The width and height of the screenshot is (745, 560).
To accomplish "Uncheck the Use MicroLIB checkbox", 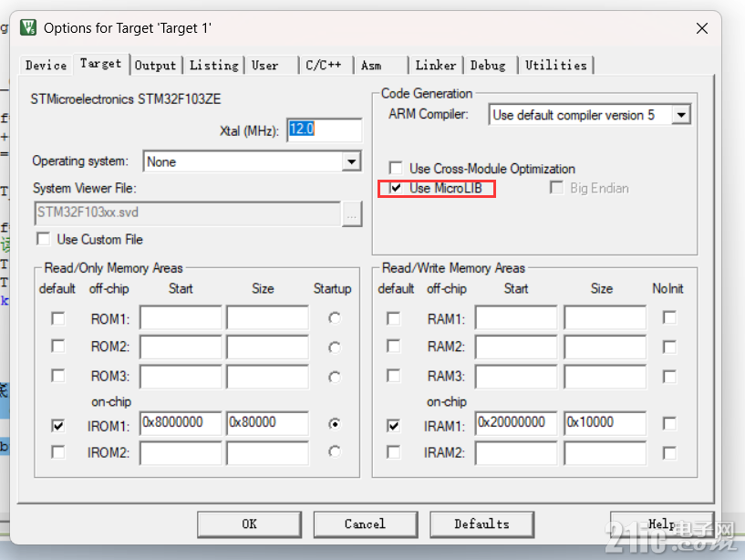I will (396, 188).
